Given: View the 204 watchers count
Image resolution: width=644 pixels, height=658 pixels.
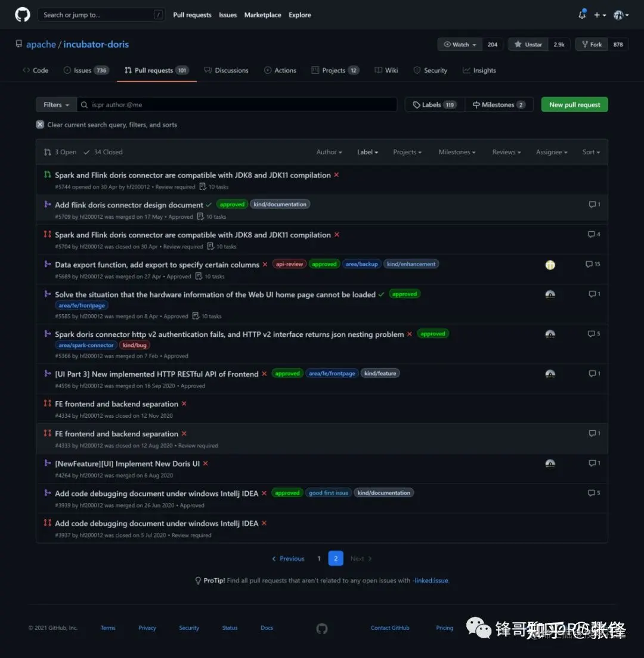Looking at the screenshot, I should (492, 45).
